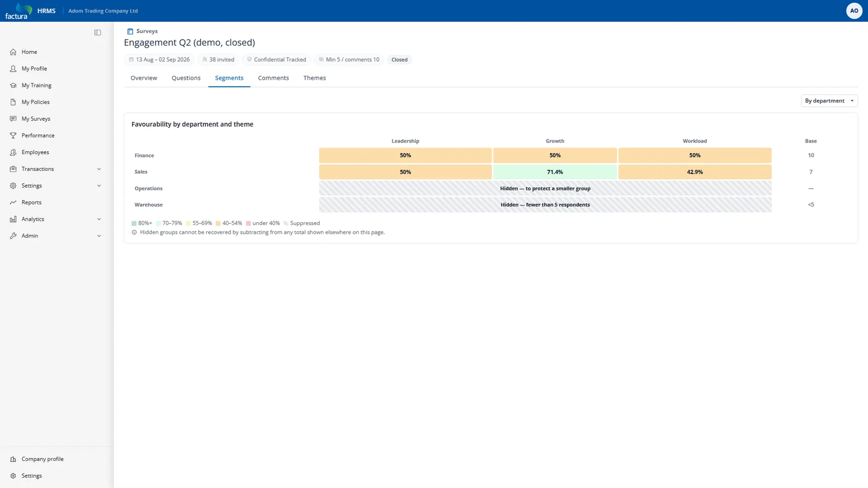Image resolution: width=868 pixels, height=488 pixels.
Task: Click the Surveys breadcrumb clipboard icon
Action: [130, 31]
